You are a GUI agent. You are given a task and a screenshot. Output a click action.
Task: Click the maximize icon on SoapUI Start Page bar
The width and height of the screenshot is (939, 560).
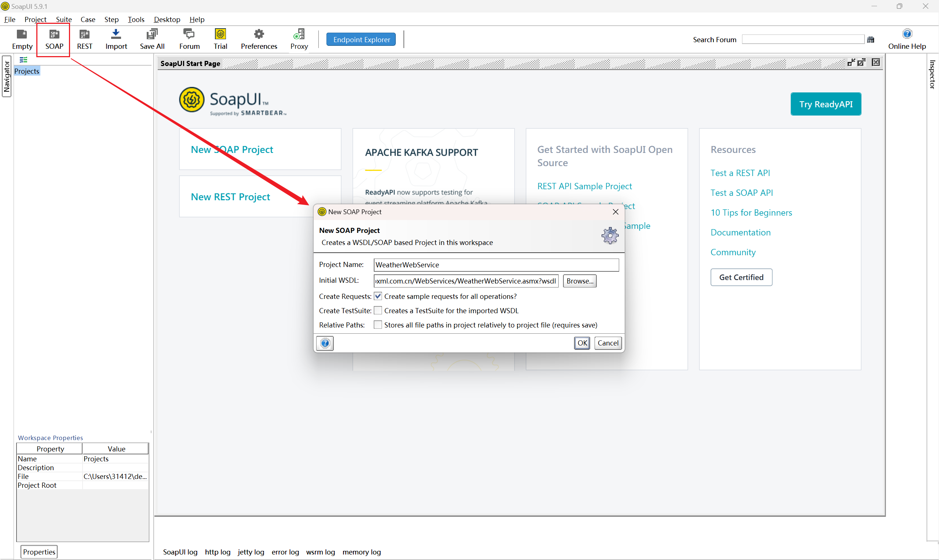[x=861, y=63]
